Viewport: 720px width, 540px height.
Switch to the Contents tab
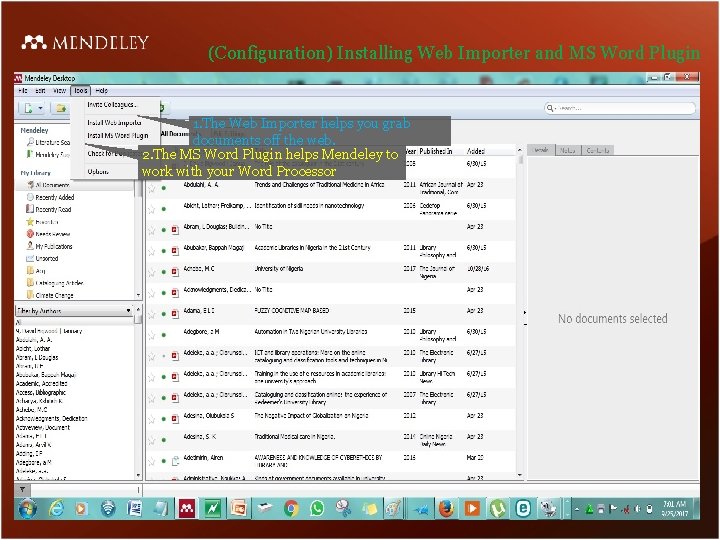tap(597, 150)
